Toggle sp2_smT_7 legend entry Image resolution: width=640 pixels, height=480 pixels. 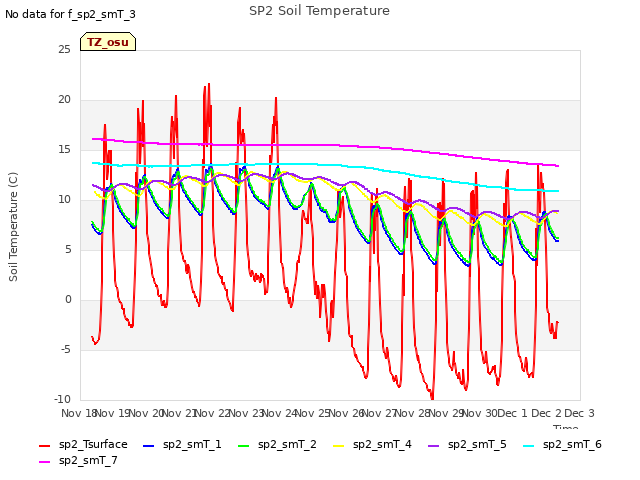(78, 460)
